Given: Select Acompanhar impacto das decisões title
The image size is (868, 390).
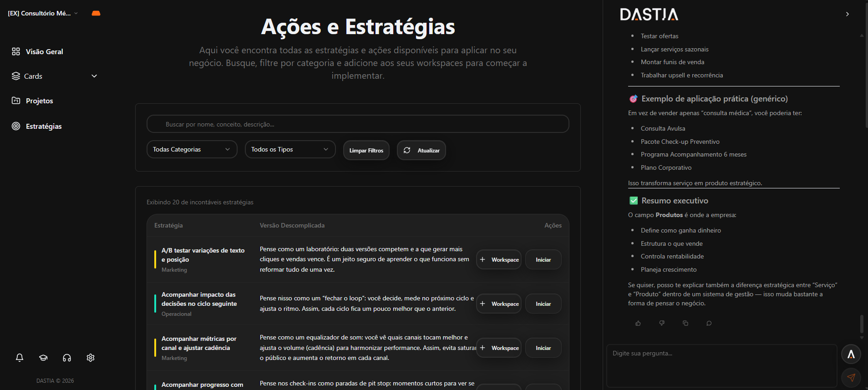Looking at the screenshot, I should tap(199, 299).
